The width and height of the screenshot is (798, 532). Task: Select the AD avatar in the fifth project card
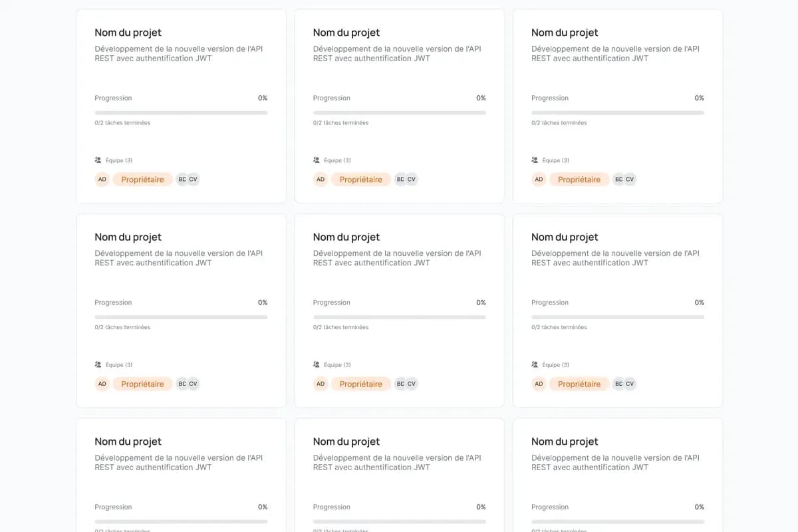tap(320, 384)
